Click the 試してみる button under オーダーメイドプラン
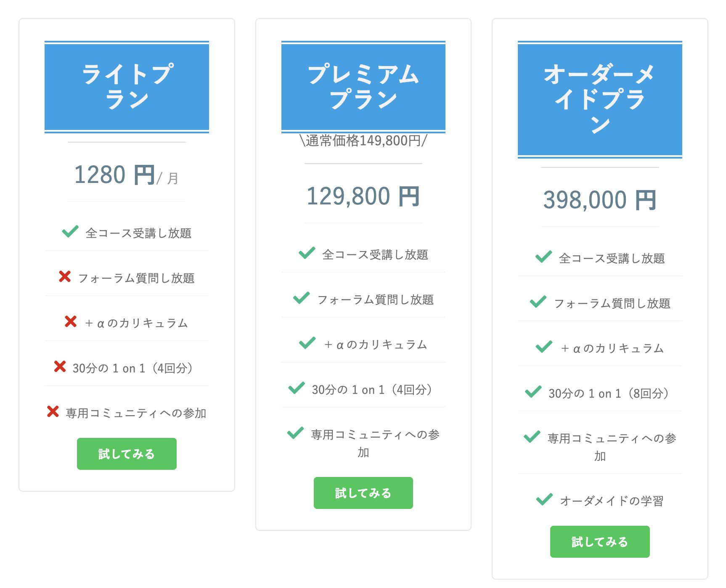The image size is (726, 588). [600, 542]
